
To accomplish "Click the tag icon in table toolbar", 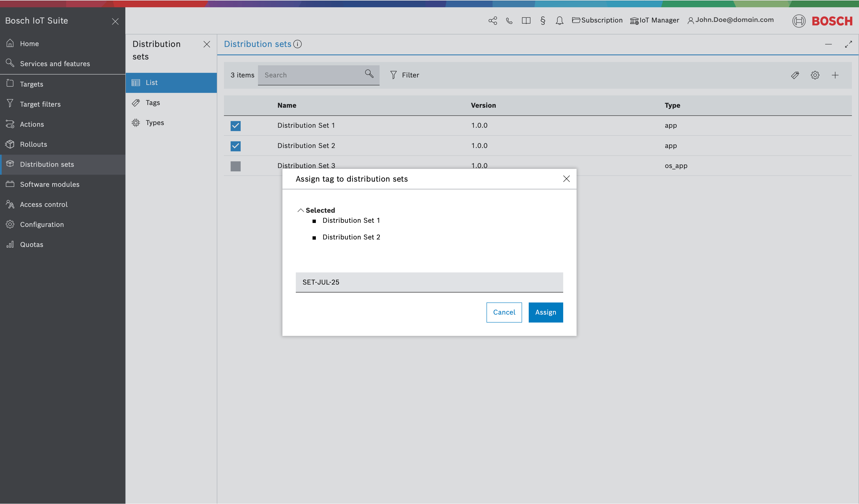I will coord(795,75).
